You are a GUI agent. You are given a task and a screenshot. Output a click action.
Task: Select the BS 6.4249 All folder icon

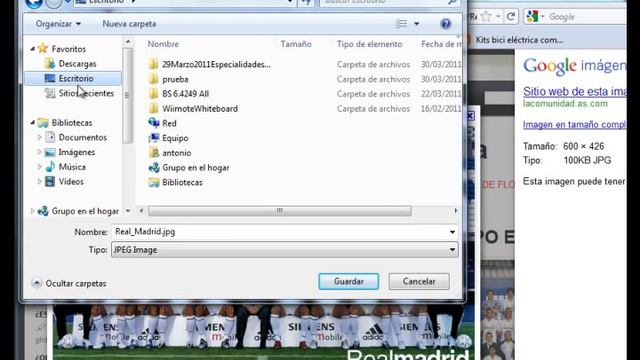click(x=153, y=93)
